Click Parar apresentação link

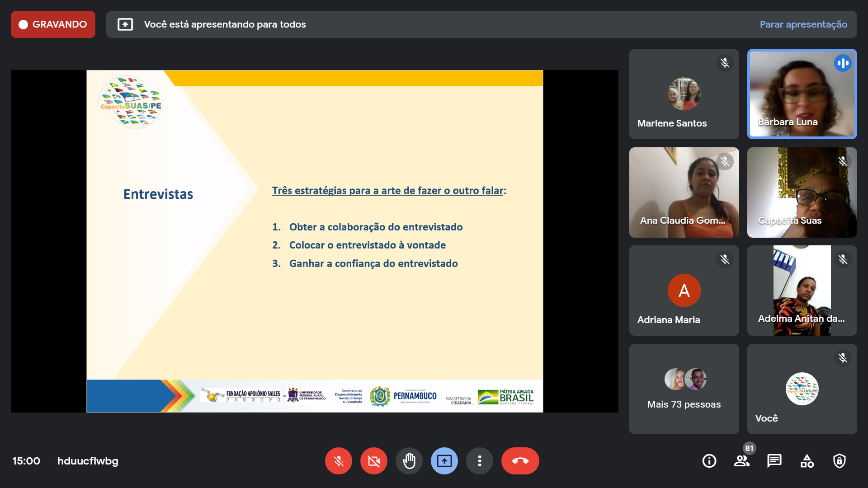coord(803,24)
